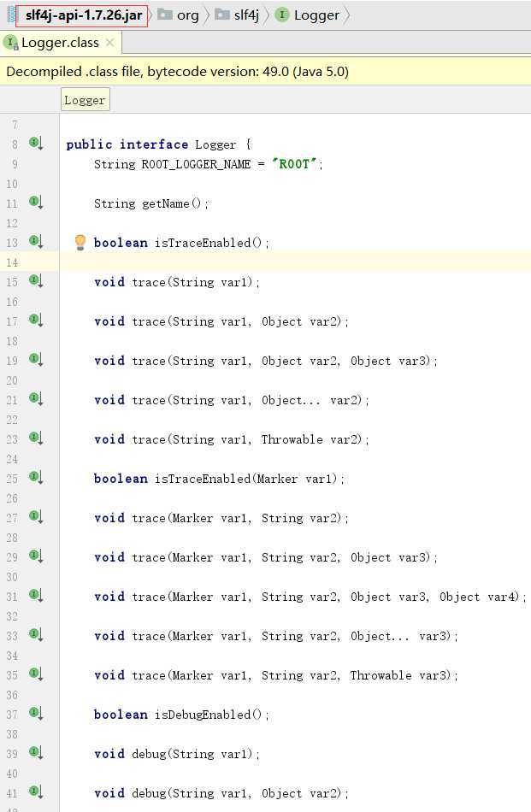This screenshot has width=531, height=812.
Task: Click gutter icon for isTraceEnabled(Marker) line 25
Action: 36,477
